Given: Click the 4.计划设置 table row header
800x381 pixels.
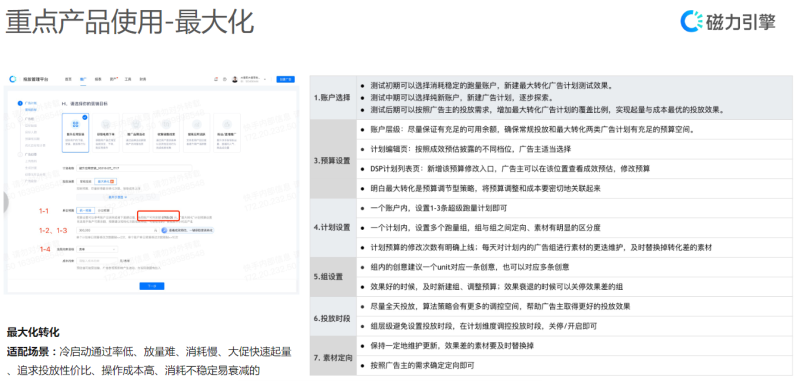Looking at the screenshot, I should point(332,227).
